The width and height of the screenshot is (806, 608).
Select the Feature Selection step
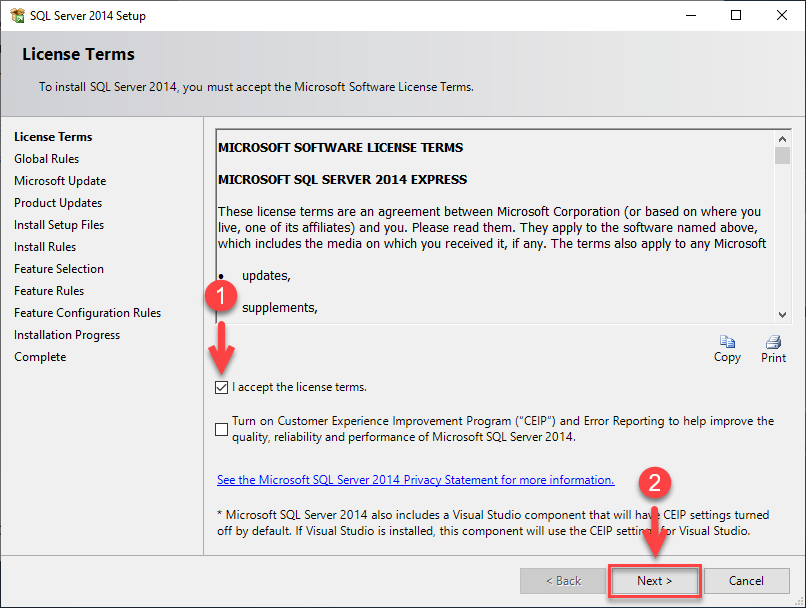[59, 269]
